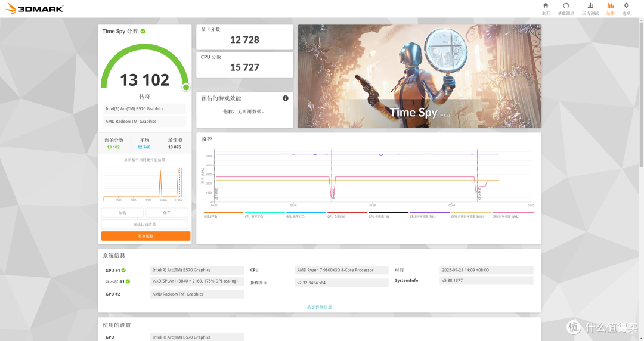Click the 最佳 score 13 076

(175, 147)
